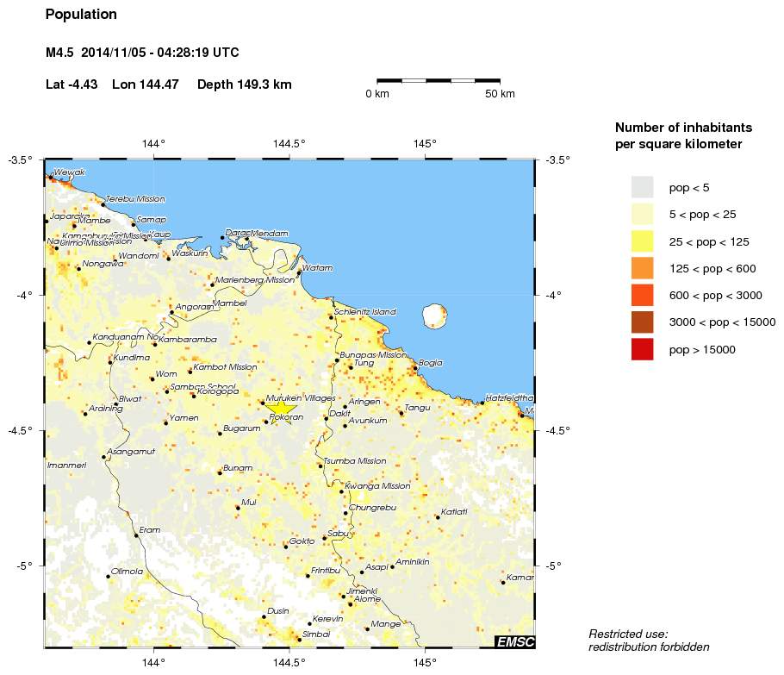The width and height of the screenshot is (784, 675).
Task: Click the red 'pop > 15000' swatch
Action: (x=642, y=349)
